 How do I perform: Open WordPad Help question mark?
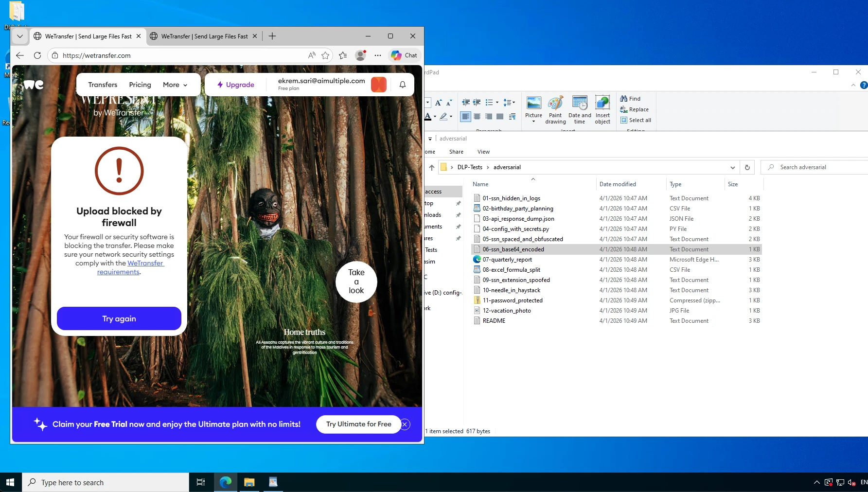point(864,85)
